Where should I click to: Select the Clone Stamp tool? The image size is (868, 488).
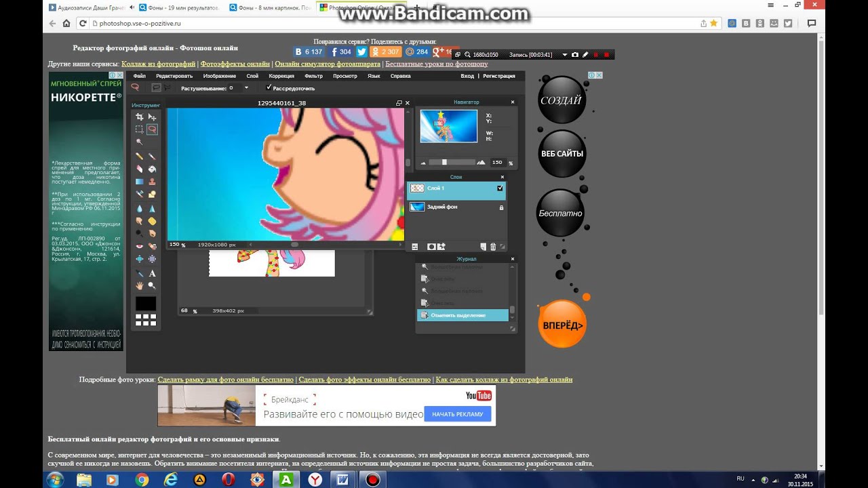coord(152,182)
